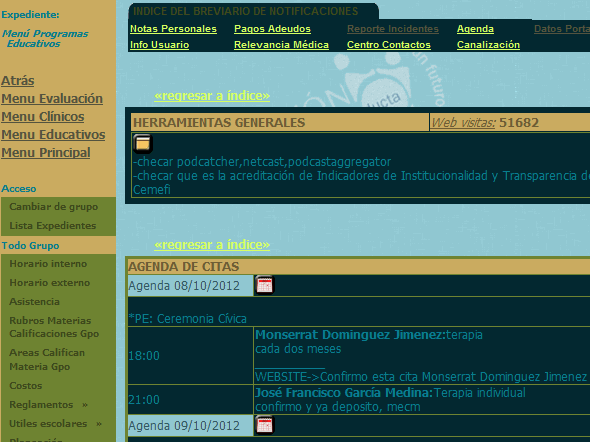Viewport: 590px width, 442px height.
Task: Select Relevancia Médica
Action: coord(281,45)
